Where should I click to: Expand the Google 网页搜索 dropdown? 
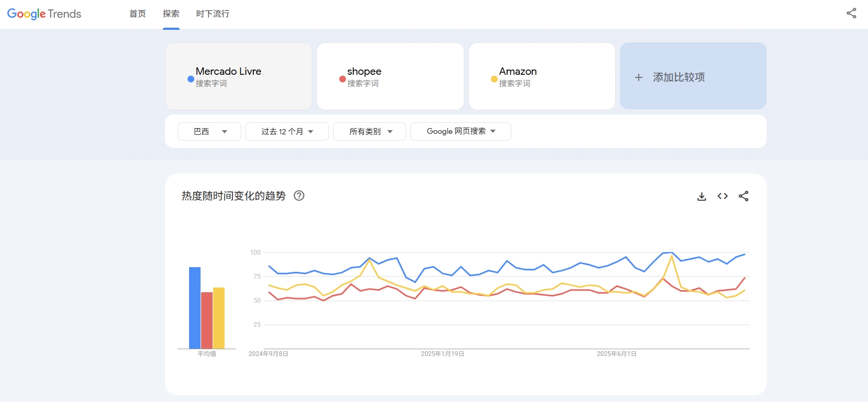(x=461, y=131)
